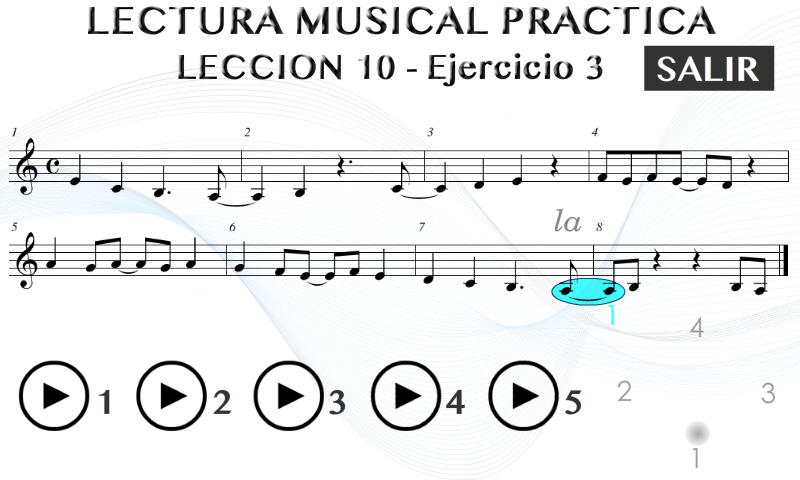Viewport: 800px width, 480px height.
Task: Click the LECCION 10 - Ejercicio 3 heading
Action: (x=390, y=67)
